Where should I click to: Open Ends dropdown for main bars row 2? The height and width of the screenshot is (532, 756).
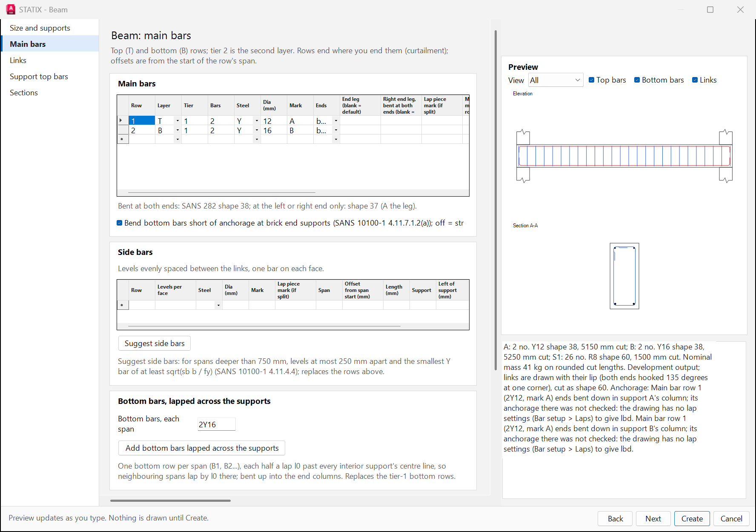336,130
